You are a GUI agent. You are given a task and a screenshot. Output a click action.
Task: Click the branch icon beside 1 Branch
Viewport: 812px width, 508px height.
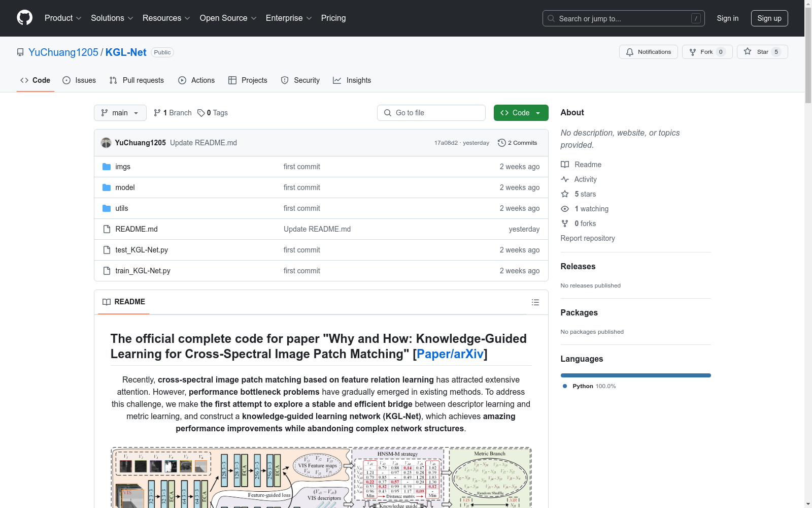pos(157,113)
